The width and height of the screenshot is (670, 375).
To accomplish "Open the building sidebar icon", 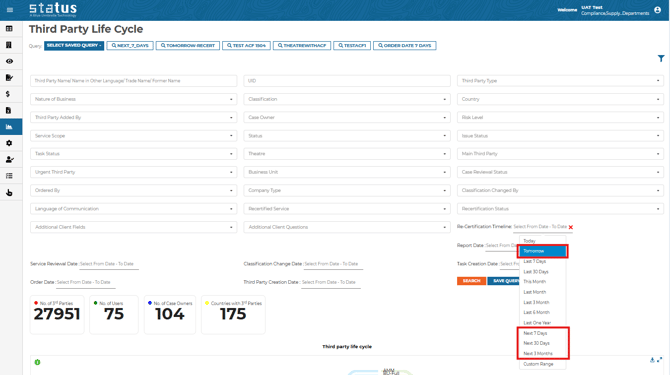I will click(9, 45).
